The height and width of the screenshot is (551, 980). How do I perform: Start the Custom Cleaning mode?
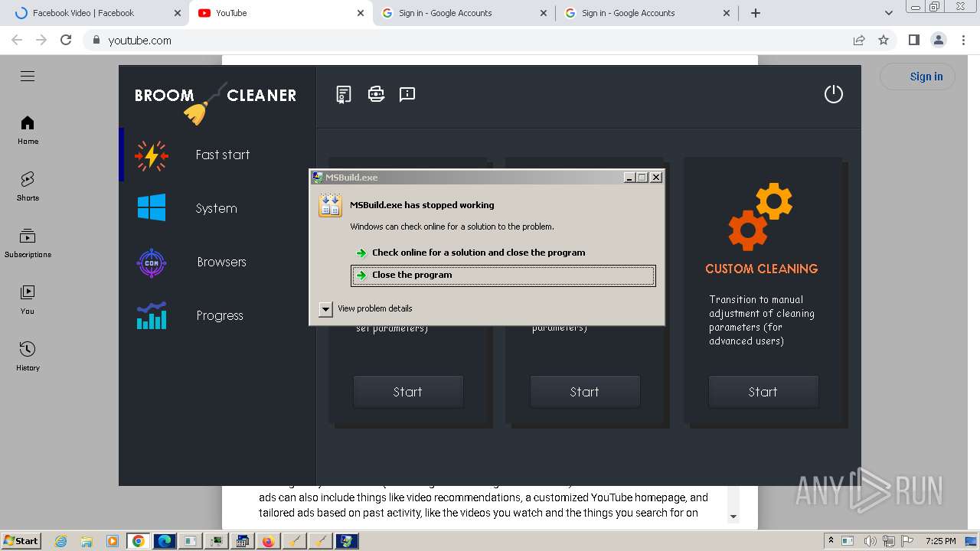coord(763,392)
